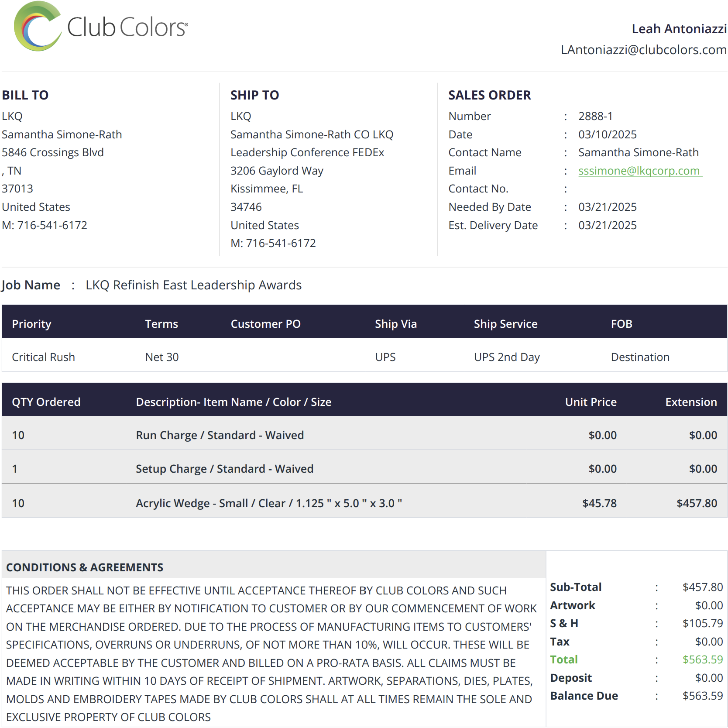The height and width of the screenshot is (728, 728).
Task: Click the SHIP TO section heading
Action: 254,95
